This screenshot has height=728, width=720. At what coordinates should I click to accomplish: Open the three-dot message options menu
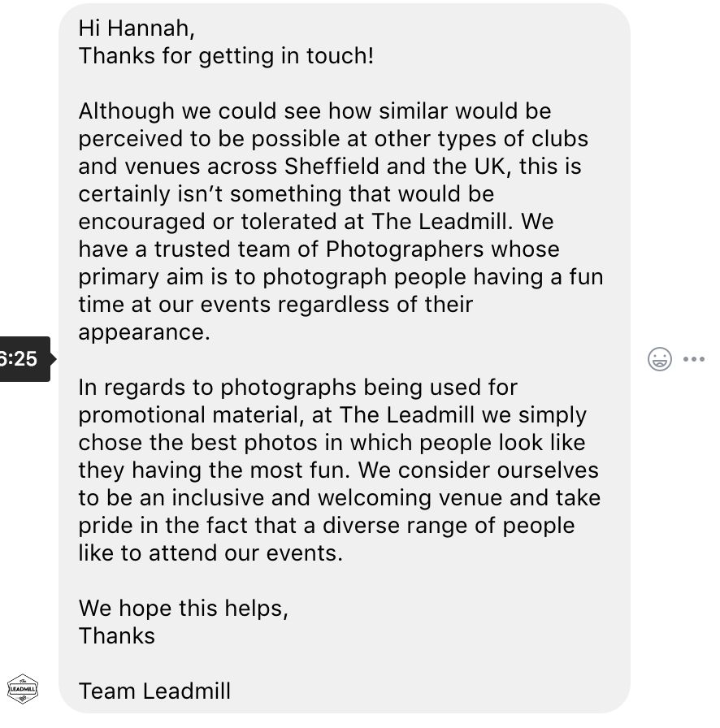[694, 359]
